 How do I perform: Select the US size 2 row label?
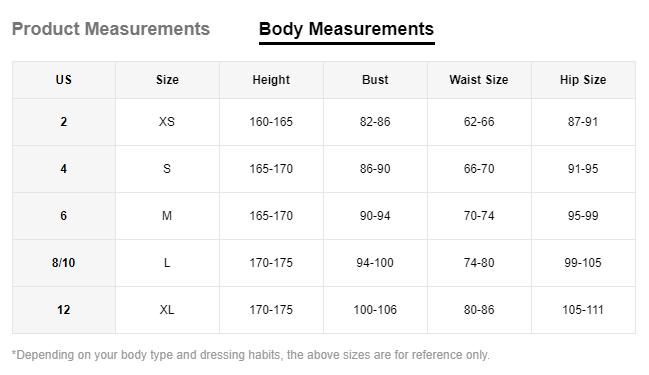[64, 122]
